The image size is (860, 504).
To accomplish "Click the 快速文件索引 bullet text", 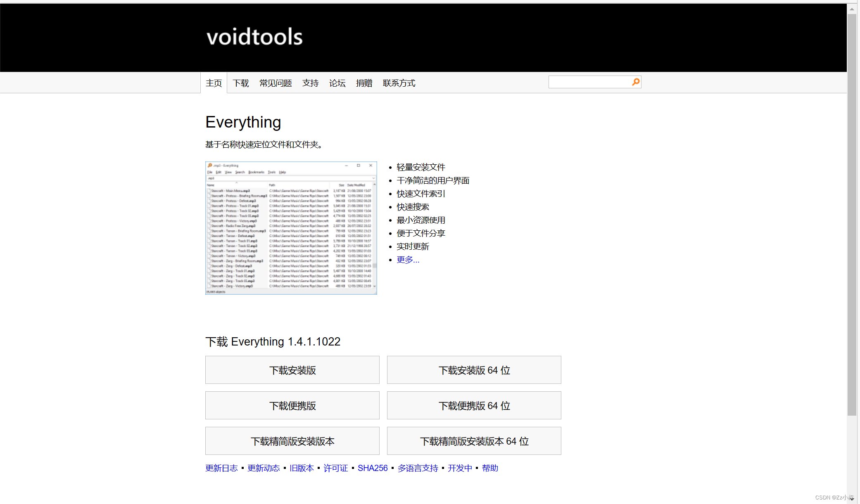I will pyautogui.click(x=421, y=194).
